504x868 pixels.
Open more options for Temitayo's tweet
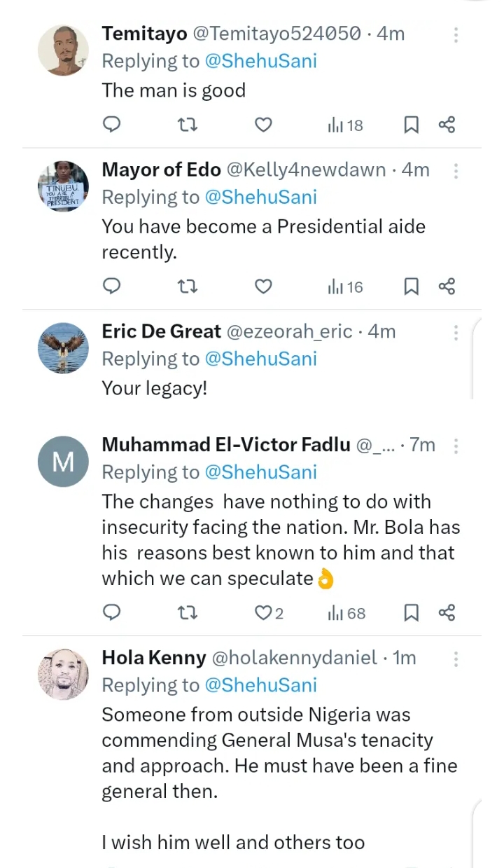(456, 34)
